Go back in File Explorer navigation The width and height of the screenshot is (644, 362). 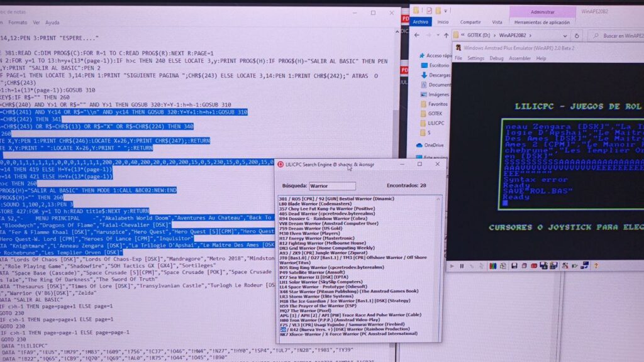417,35
